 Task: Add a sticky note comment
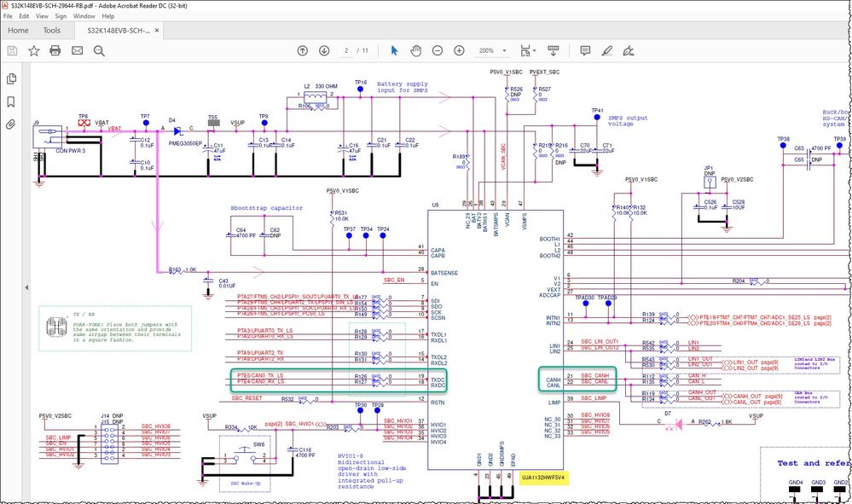click(585, 50)
